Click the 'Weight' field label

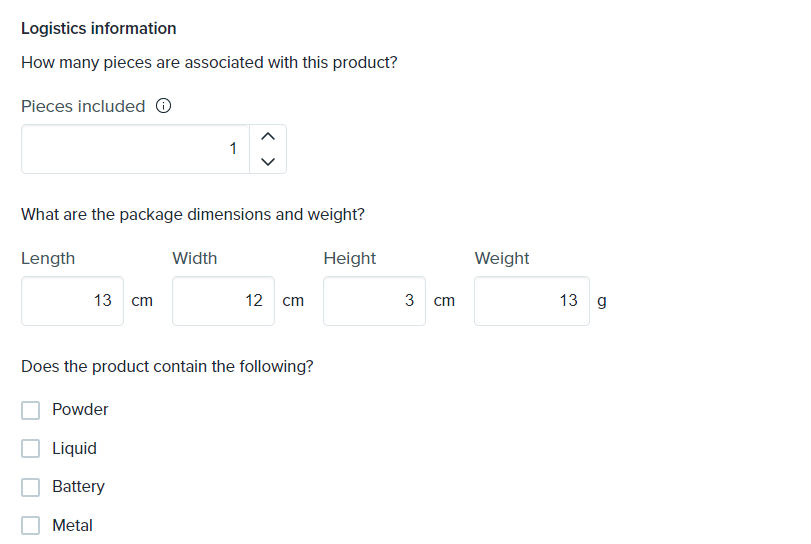(502, 259)
